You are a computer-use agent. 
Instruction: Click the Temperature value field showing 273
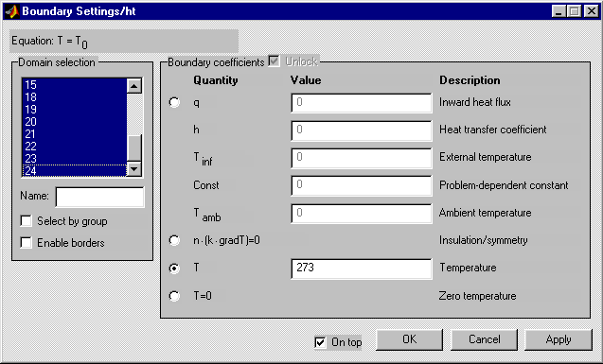click(x=362, y=268)
